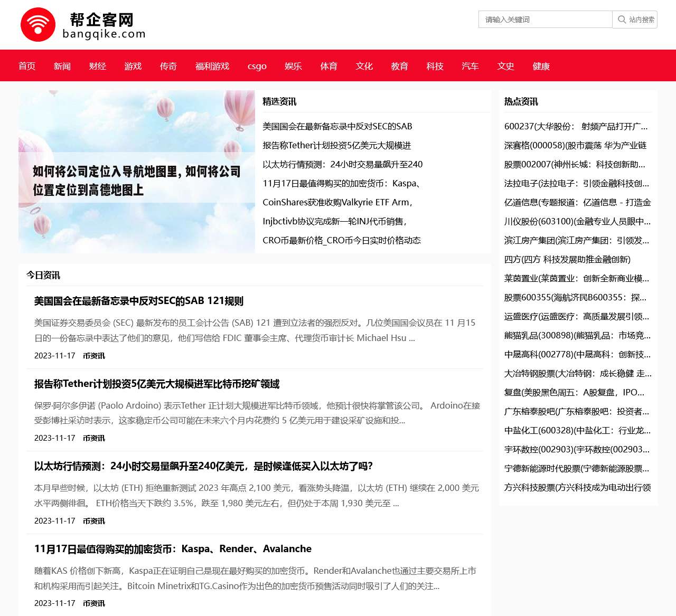Switch to the csgo channel

[257, 66]
